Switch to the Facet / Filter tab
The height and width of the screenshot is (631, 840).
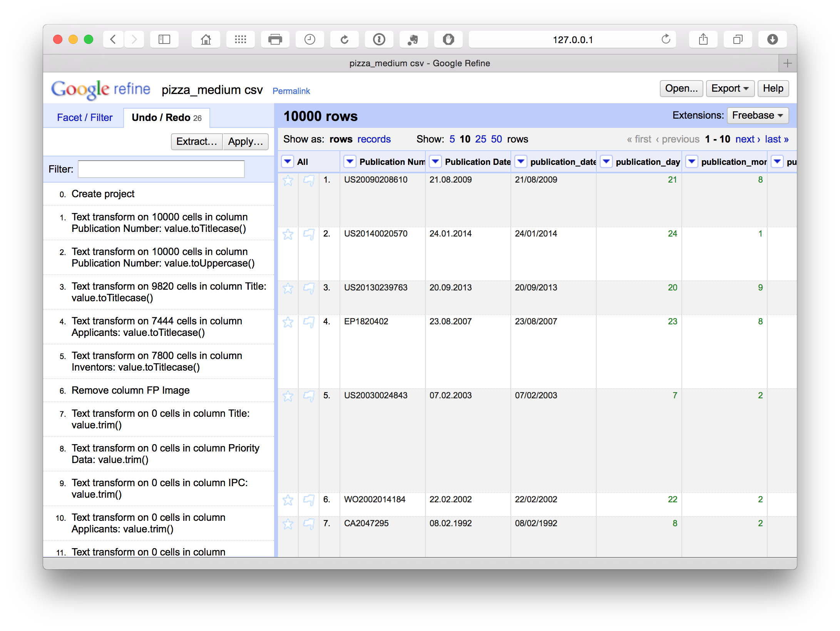[85, 117]
